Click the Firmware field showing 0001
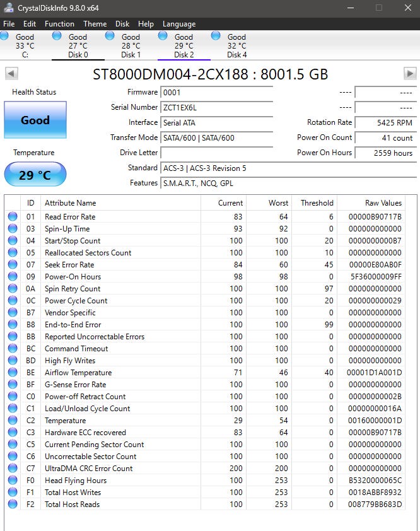Viewport: 420px width, 531px height. pos(217,92)
